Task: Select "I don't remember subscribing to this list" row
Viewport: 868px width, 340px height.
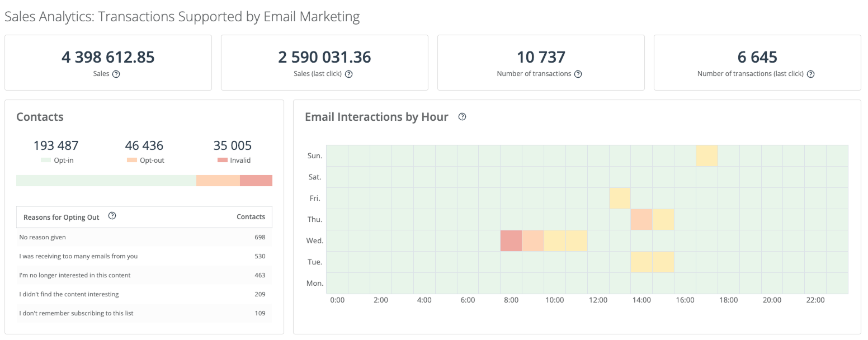Action: [144, 313]
